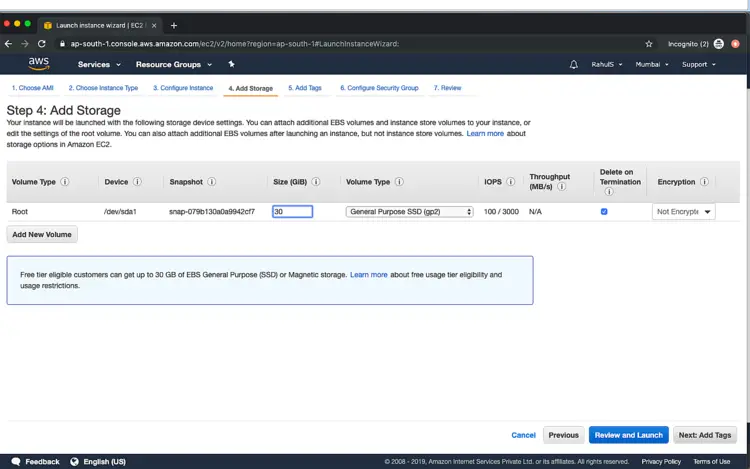Go to step 6 Configure Security Group
750x469 pixels.
(x=379, y=88)
